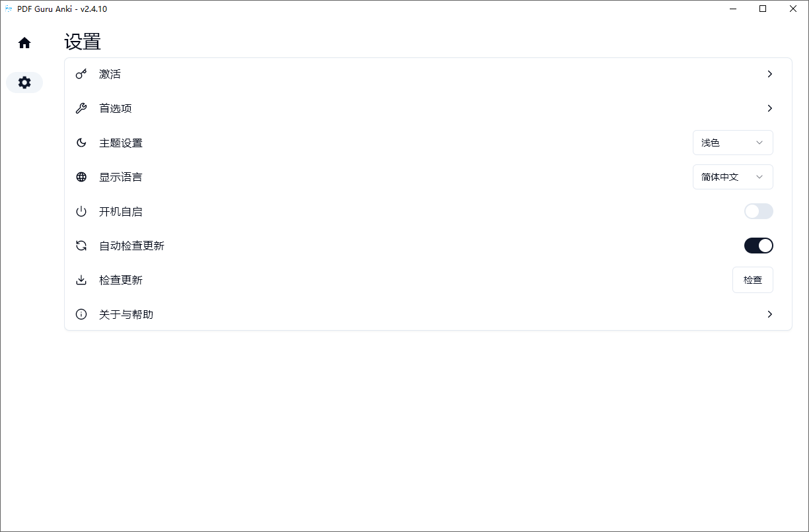Enable the 开机自启 switch
This screenshot has width=809, height=532.
pos(758,211)
